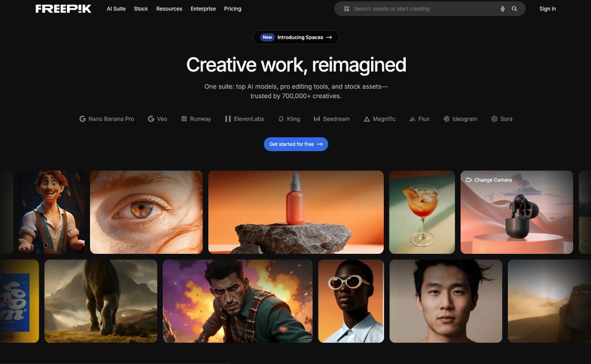Image resolution: width=591 pixels, height=364 pixels.
Task: Open the Magnific upscaler icon
Action: [366, 119]
